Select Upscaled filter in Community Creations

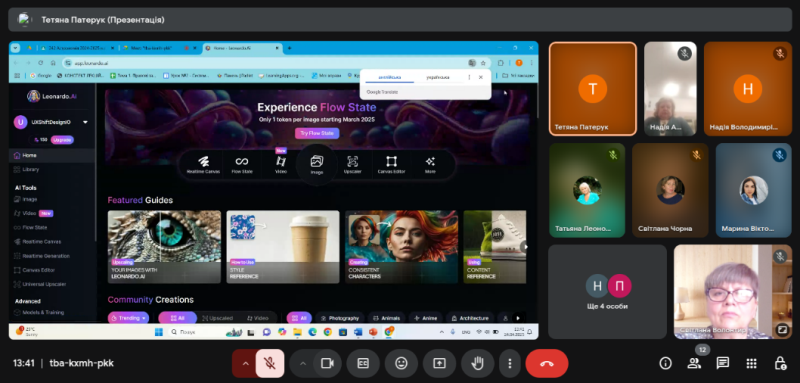217,318
